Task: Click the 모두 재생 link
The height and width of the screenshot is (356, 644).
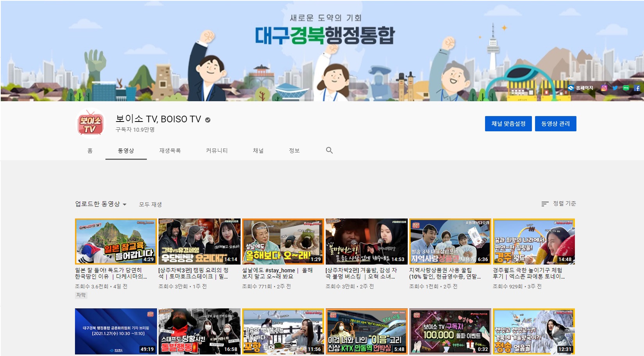Action: [x=150, y=204]
